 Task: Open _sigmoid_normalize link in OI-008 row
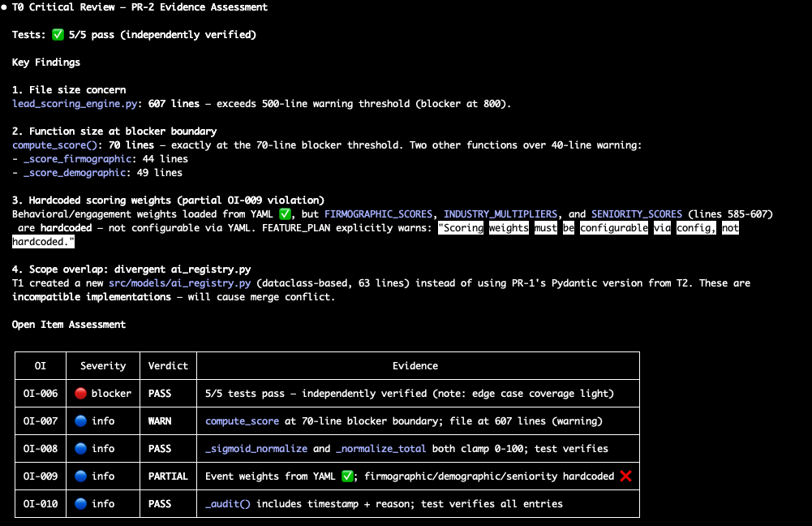click(x=258, y=448)
